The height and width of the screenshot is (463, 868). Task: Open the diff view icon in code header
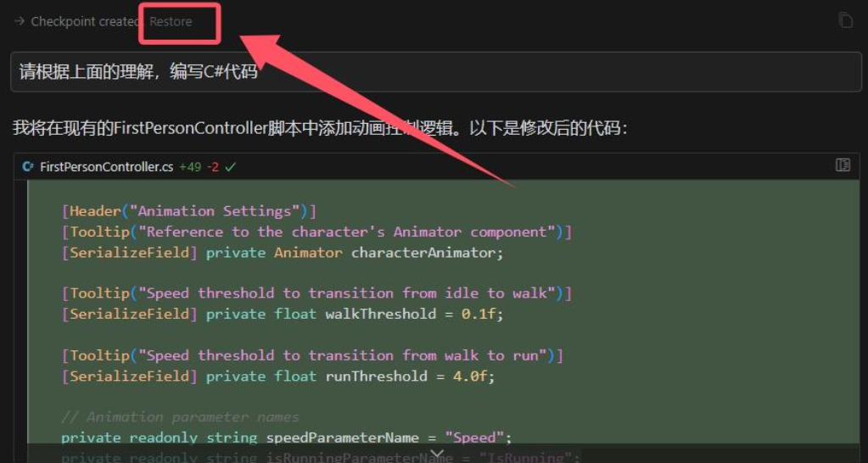843,165
